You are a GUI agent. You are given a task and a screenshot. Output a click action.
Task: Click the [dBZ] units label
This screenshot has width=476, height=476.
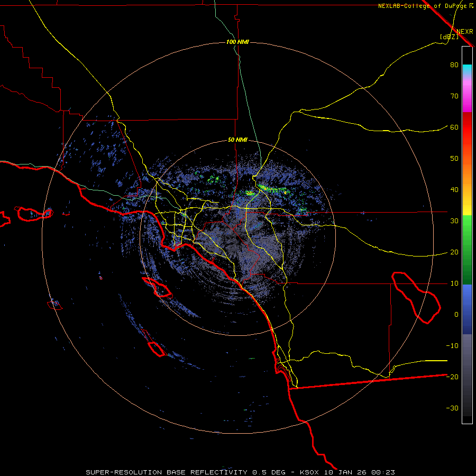click(x=449, y=37)
